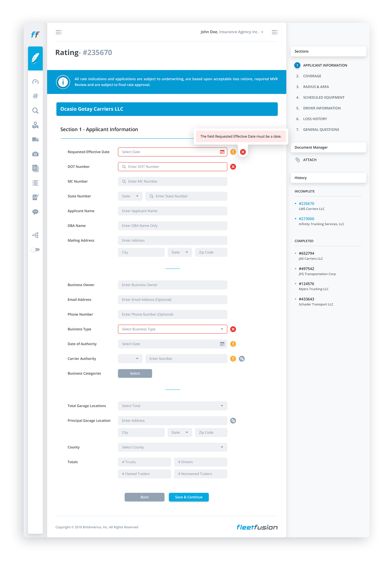Open the Select County dropdown
392x561 pixels.
point(173,447)
